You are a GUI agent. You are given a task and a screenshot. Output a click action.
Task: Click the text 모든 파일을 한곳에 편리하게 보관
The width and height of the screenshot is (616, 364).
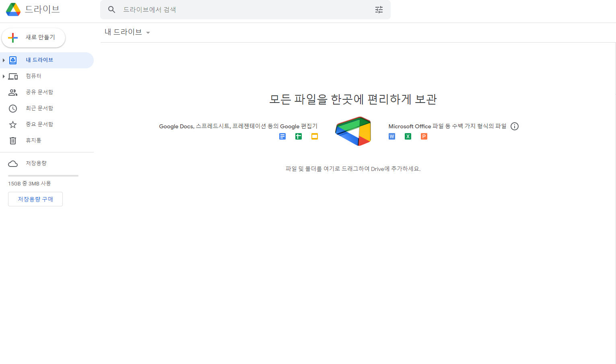point(353,99)
